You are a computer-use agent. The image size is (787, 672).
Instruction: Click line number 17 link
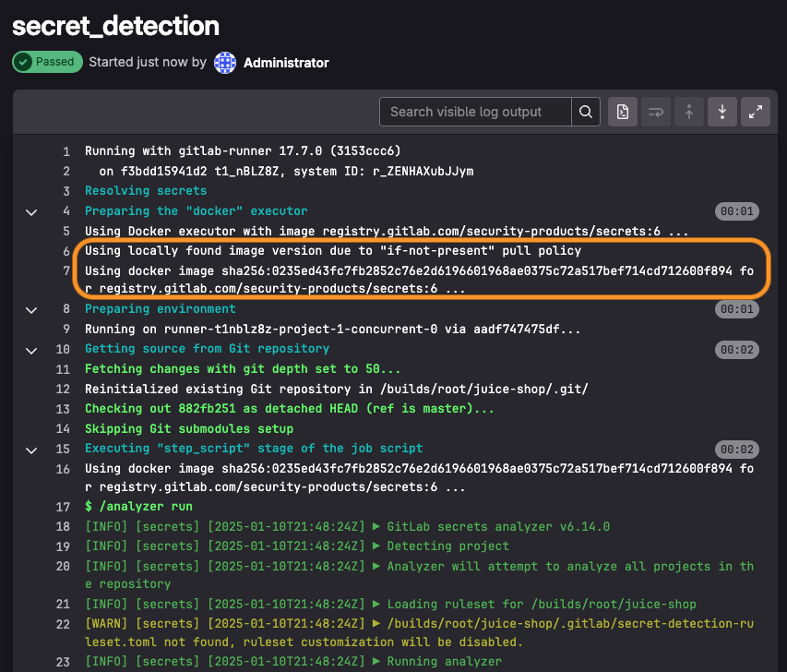[63, 507]
